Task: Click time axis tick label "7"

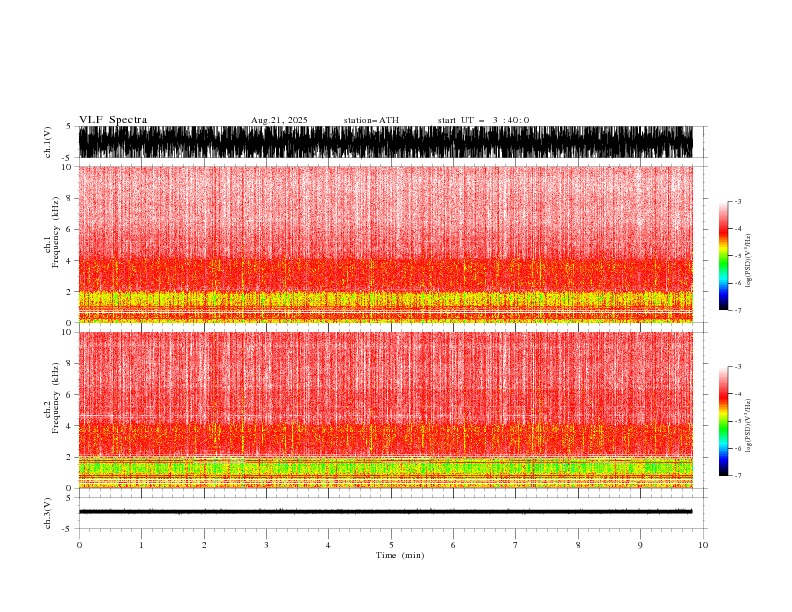Action: (x=516, y=545)
